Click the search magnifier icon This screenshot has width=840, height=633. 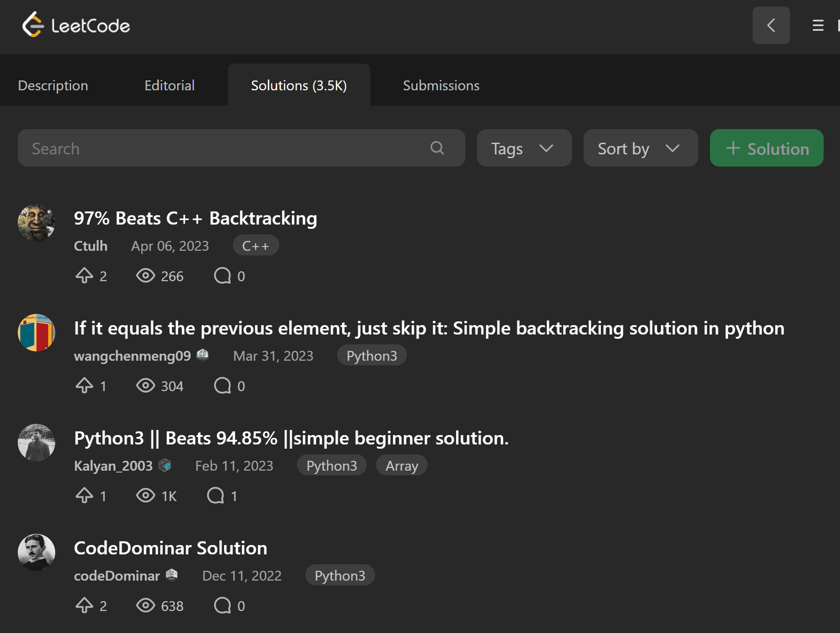point(436,148)
